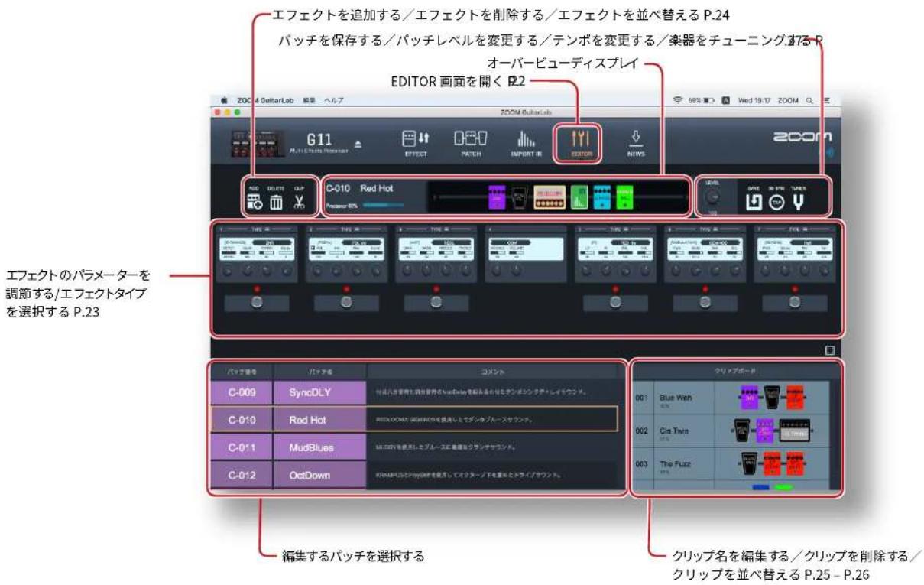Click the comment text of the SyncDLY row
This screenshot has height=585, width=924.
(481, 392)
